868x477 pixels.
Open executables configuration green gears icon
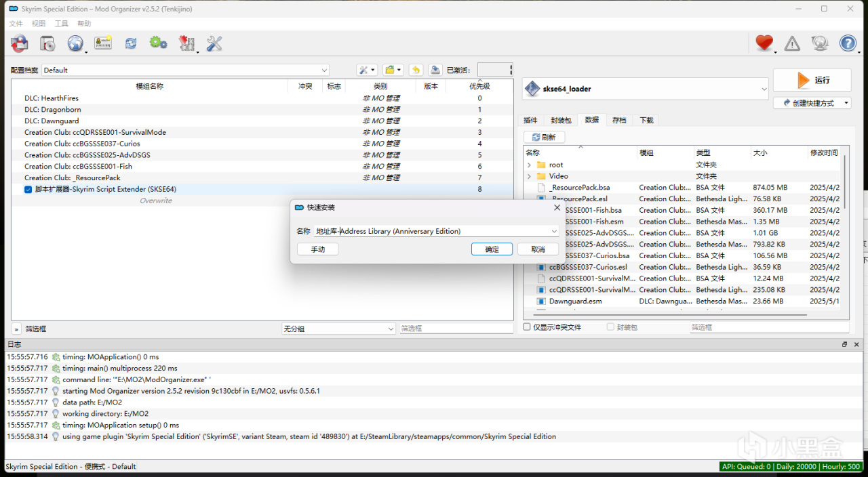click(159, 43)
